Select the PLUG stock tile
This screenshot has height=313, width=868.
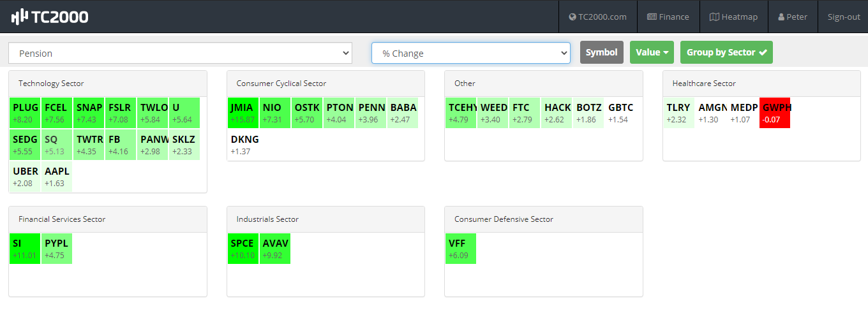pyautogui.click(x=25, y=113)
